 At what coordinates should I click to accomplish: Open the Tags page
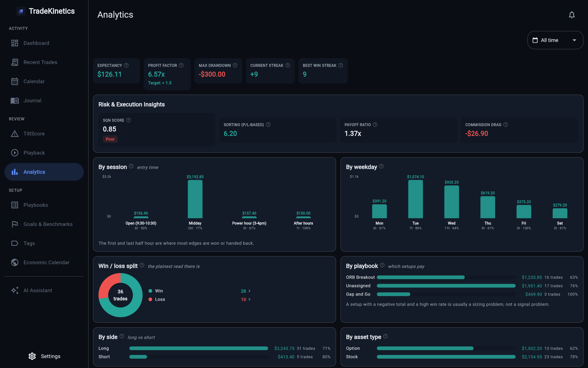(x=44, y=243)
